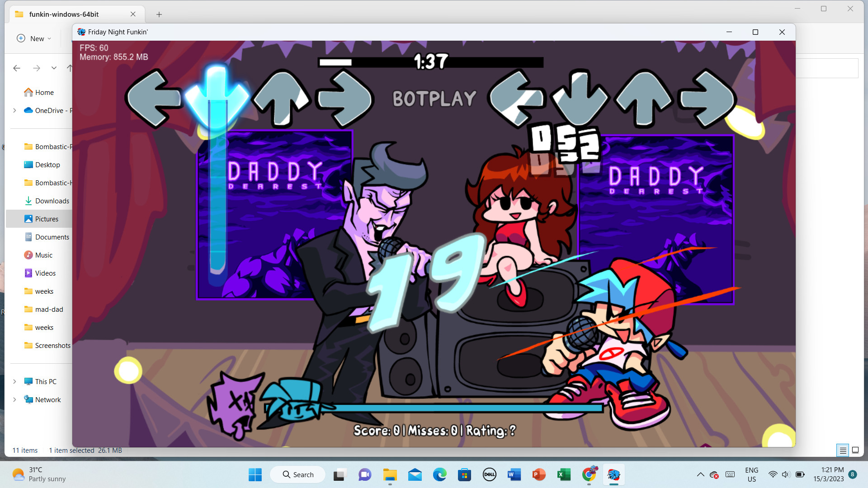Open the Screenshots folder
This screenshot has height=488, width=868.
click(47, 345)
